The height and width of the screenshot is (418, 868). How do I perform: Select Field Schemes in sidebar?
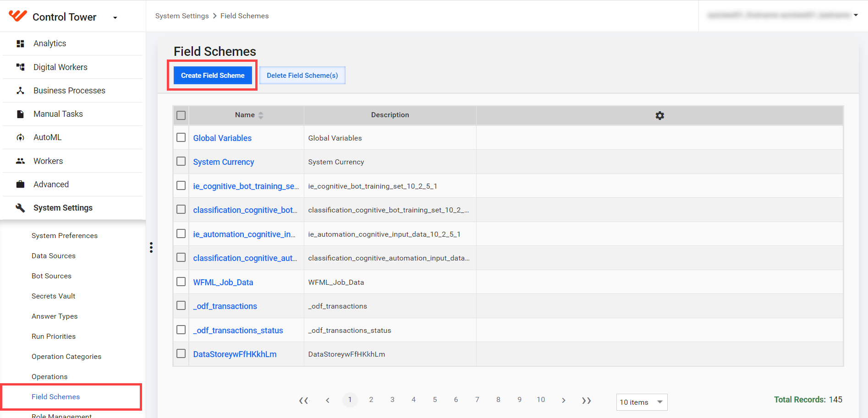[55, 397]
